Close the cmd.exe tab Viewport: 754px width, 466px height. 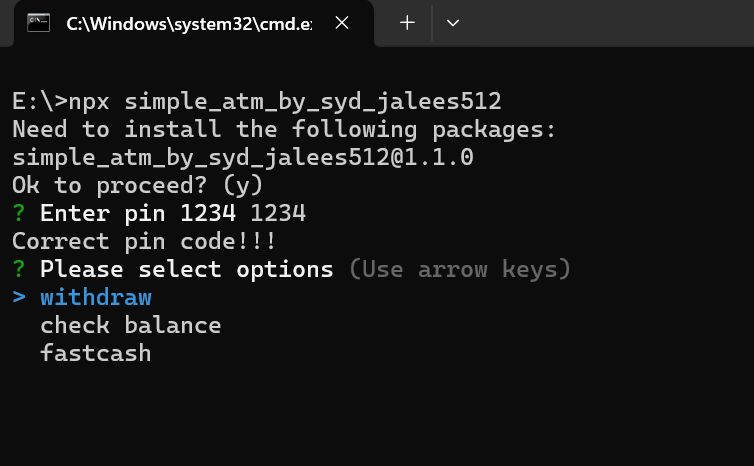(x=342, y=23)
